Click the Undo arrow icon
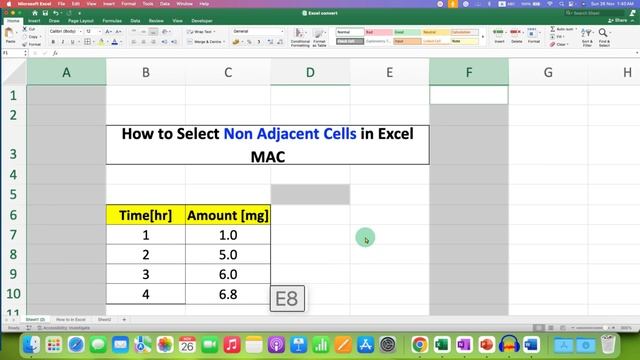 click(56, 13)
